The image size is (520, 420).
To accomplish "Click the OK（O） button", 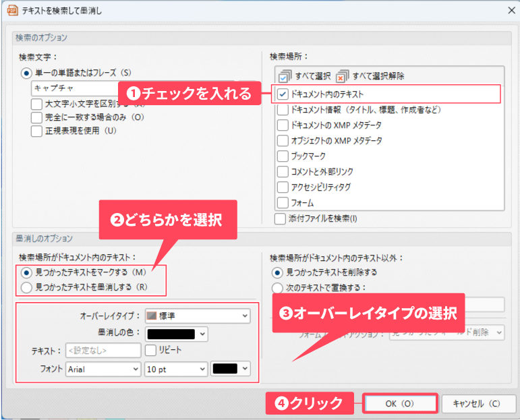I will pos(400,403).
